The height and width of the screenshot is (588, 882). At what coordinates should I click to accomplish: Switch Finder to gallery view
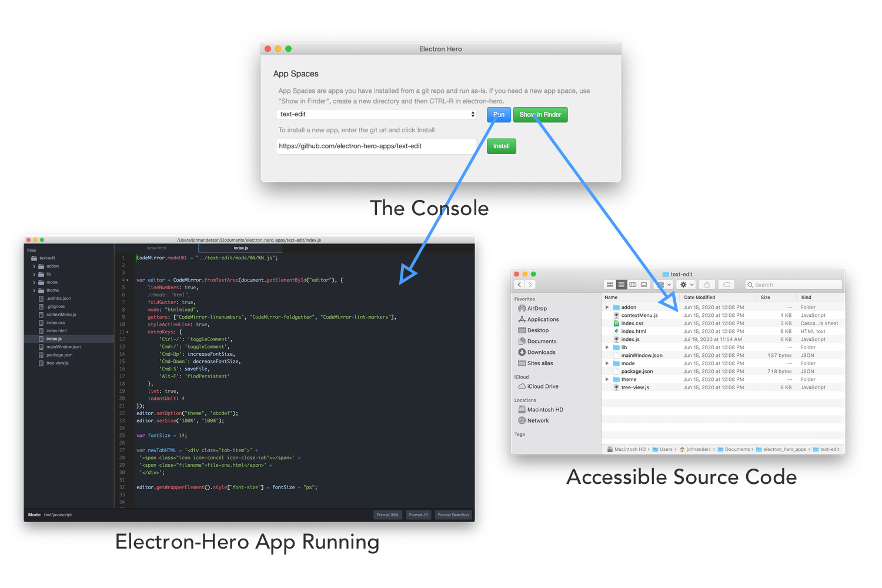(x=644, y=285)
